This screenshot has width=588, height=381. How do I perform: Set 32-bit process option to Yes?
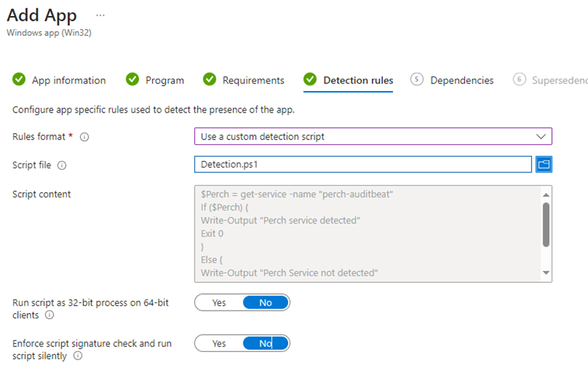219,303
